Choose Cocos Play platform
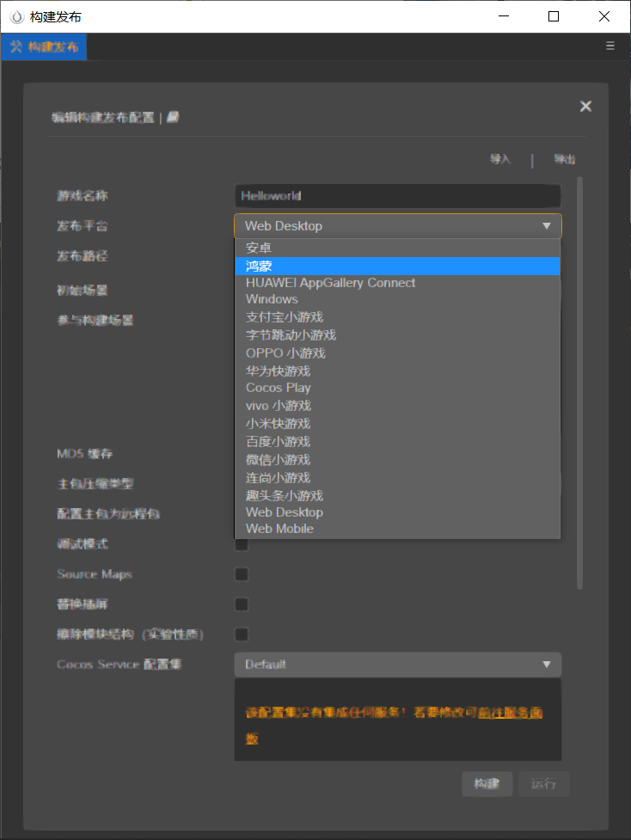The image size is (631, 840). click(x=397, y=388)
